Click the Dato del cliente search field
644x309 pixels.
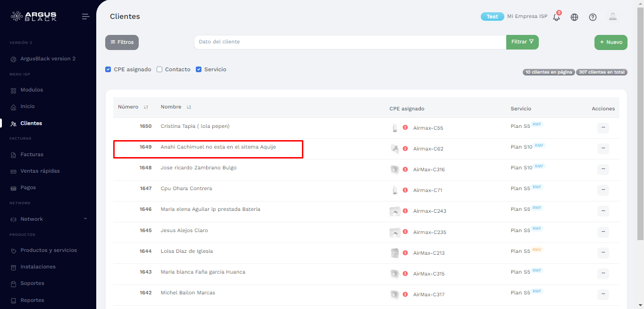pos(350,42)
